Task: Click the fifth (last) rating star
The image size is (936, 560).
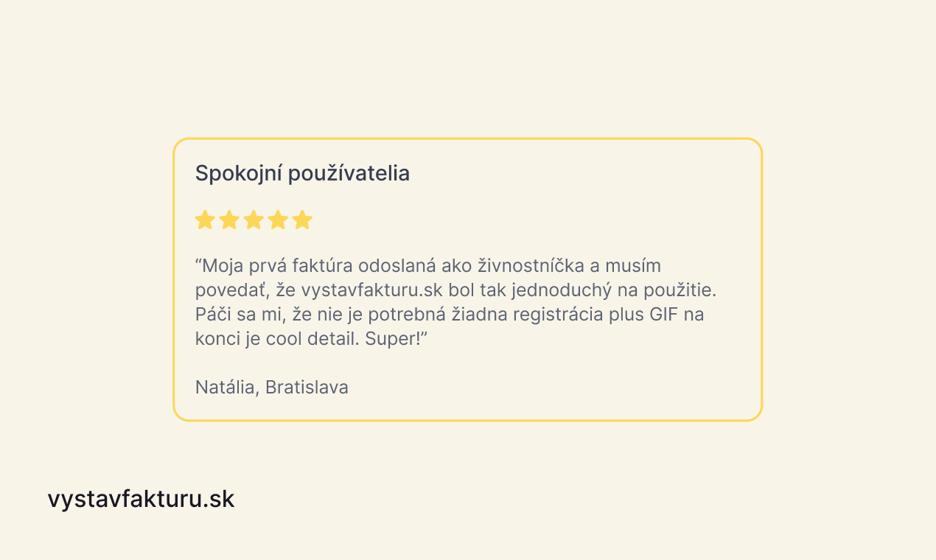Action: coord(302,220)
